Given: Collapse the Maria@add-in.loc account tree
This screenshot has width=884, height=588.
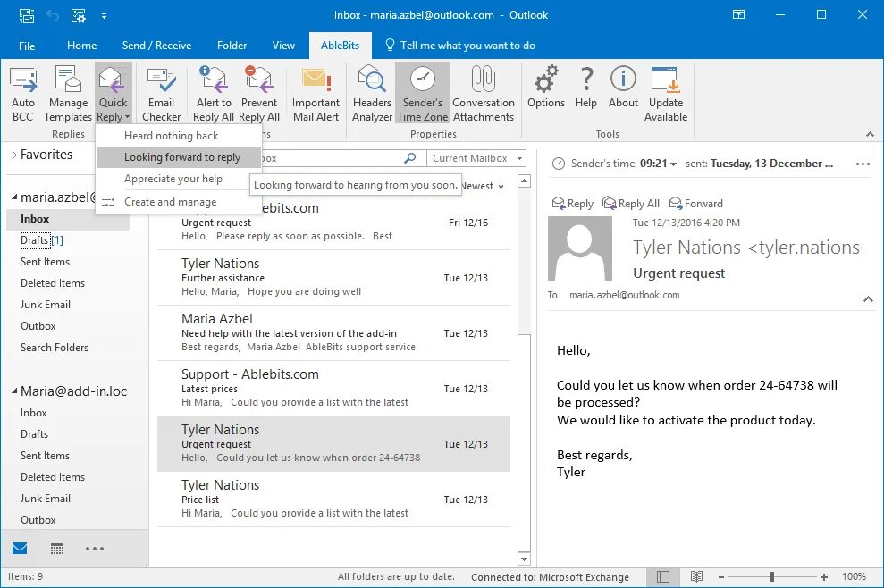Looking at the screenshot, I should pos(14,391).
